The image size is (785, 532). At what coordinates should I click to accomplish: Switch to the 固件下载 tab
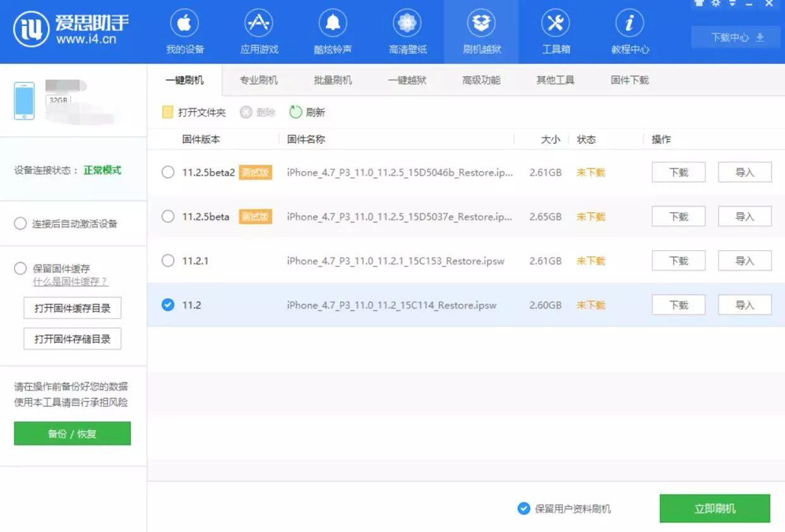628,80
